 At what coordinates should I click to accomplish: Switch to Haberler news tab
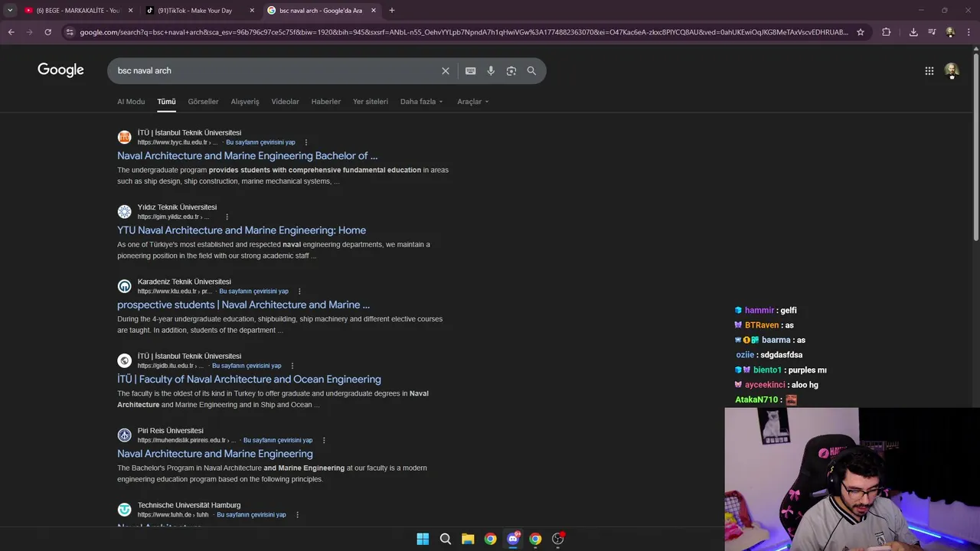coord(325,101)
